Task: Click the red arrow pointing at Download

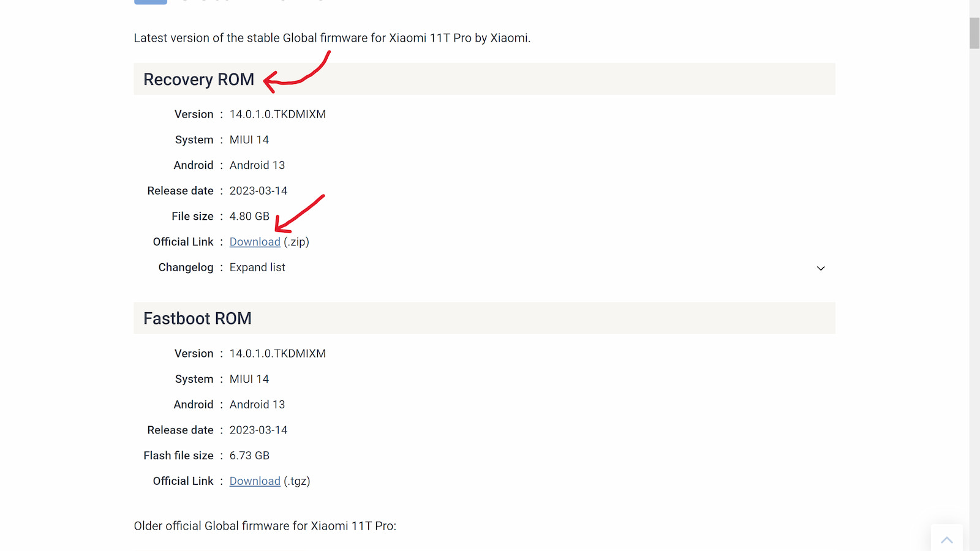Action: pos(299,213)
